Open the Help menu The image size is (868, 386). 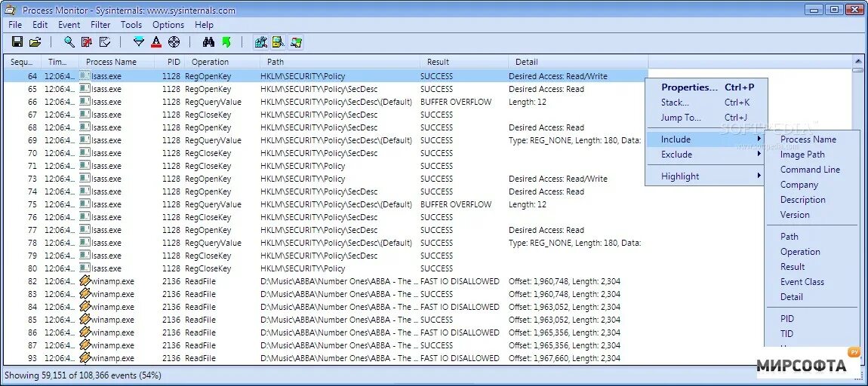[x=204, y=25]
